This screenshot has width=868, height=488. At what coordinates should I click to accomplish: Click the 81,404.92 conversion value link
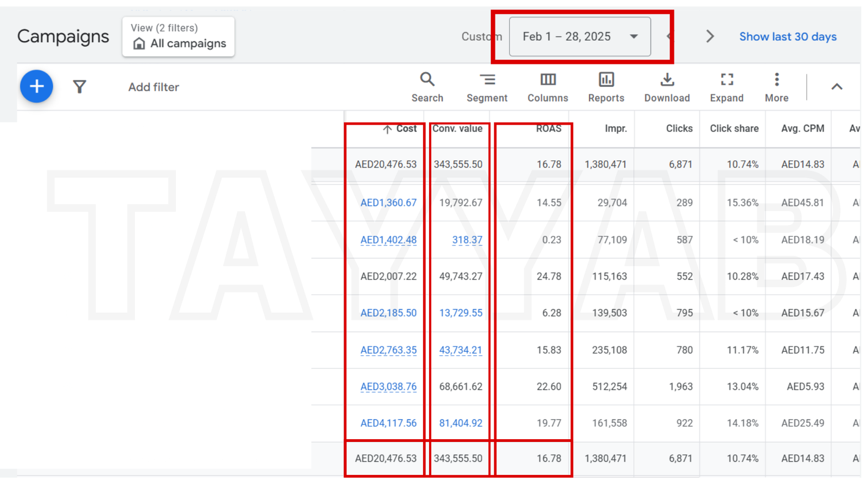(461, 423)
